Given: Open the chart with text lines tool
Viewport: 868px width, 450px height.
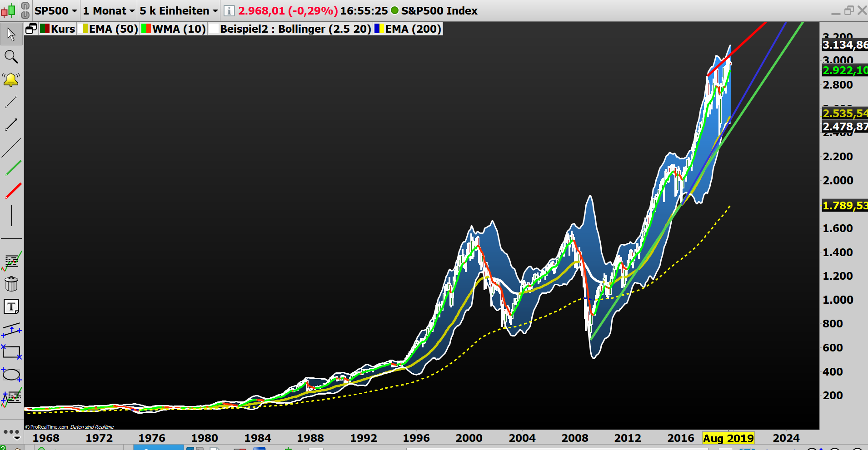Looking at the screenshot, I should point(11,261).
